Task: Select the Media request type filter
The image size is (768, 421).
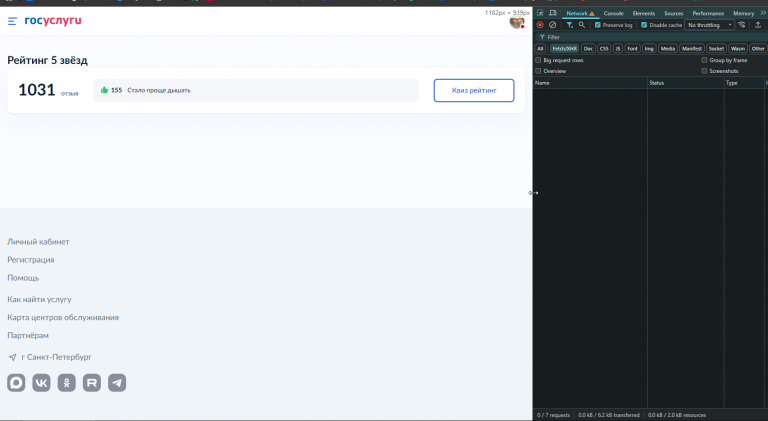Action: (668, 48)
